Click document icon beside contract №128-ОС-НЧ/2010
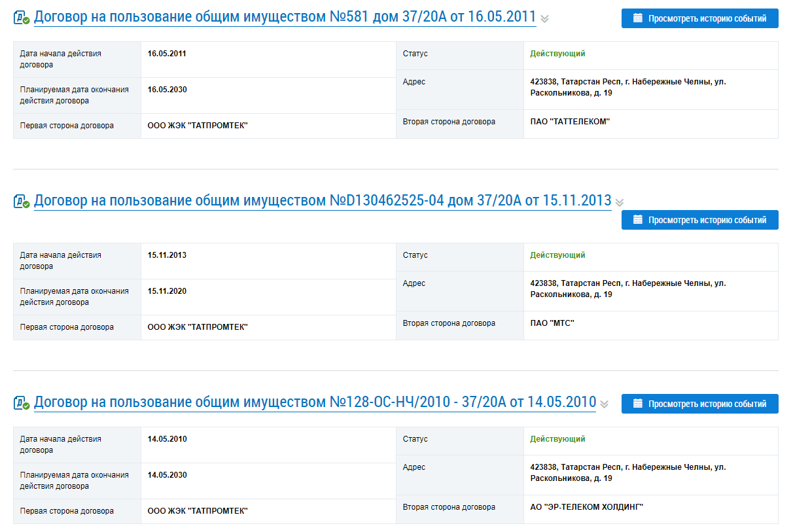This screenshot has width=793, height=532. click(x=22, y=403)
